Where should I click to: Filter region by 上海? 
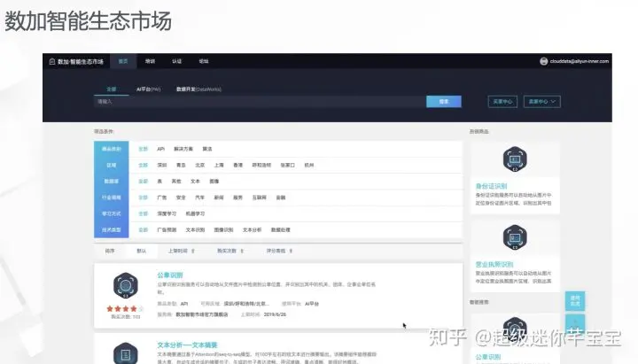[x=219, y=165]
